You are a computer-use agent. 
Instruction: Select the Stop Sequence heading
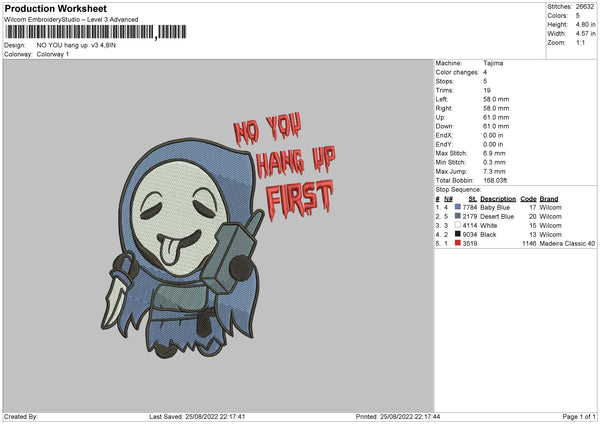tap(458, 190)
